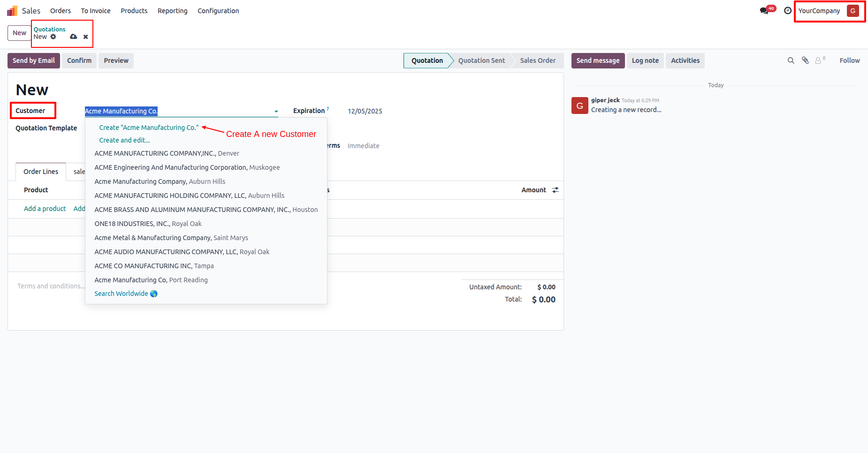
Task: Click Send by Email
Action: pyautogui.click(x=34, y=60)
